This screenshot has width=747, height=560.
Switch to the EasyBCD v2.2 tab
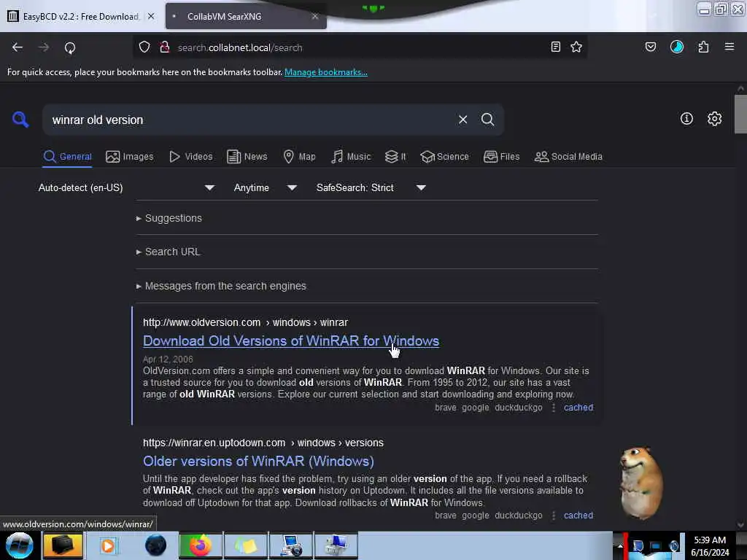81,17
